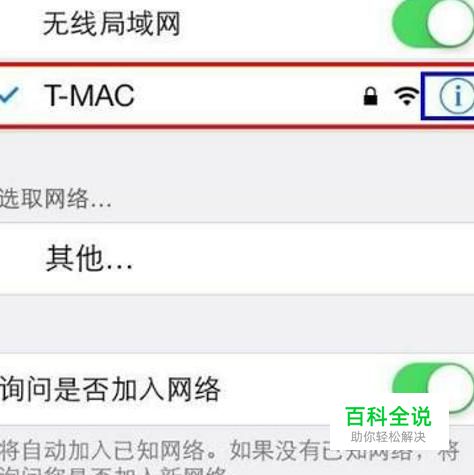Open the 其他... network entry
Image resolution: width=474 pixels, height=475 pixels.
237,259
